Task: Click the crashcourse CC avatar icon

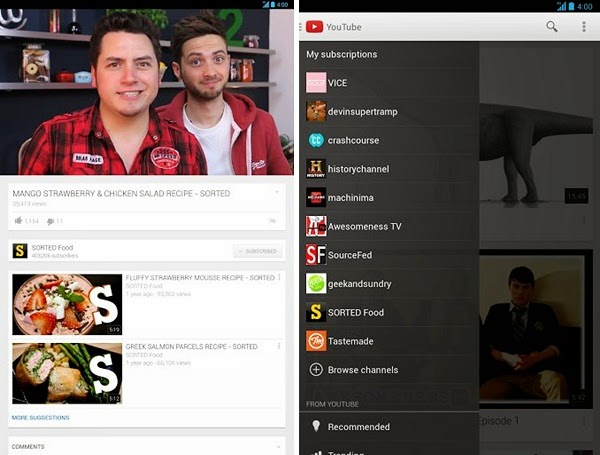Action: [316, 140]
